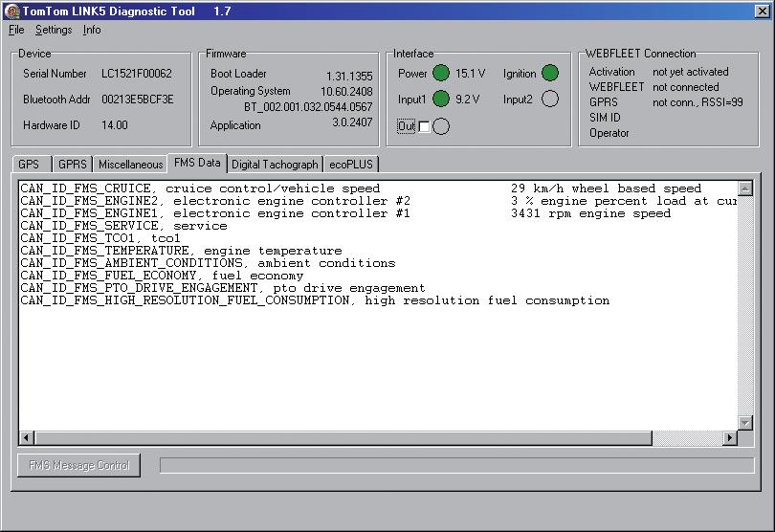Click the Input1 voltage 9.2 V
The width and height of the screenshot is (775, 532).
(x=467, y=100)
